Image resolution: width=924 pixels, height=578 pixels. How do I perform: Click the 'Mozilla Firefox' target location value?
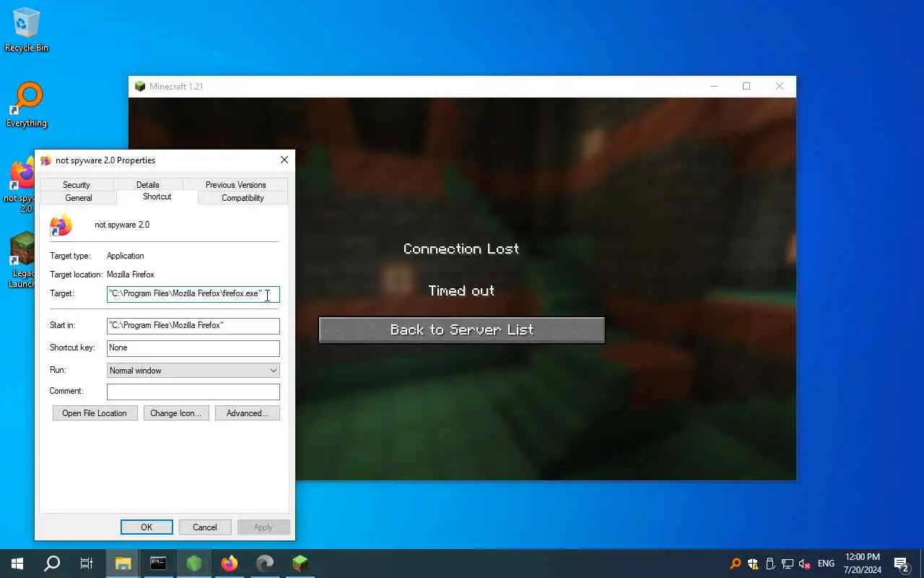click(131, 275)
